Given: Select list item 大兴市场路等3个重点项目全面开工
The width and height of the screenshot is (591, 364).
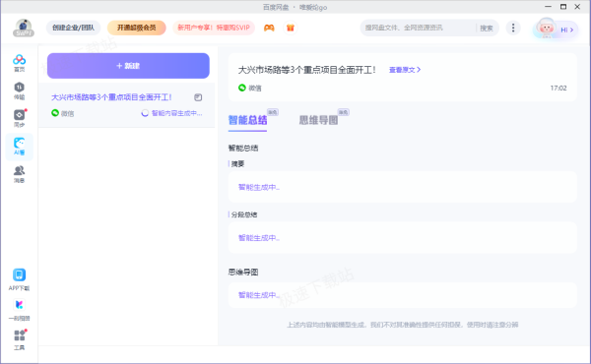Looking at the screenshot, I should click(127, 105).
